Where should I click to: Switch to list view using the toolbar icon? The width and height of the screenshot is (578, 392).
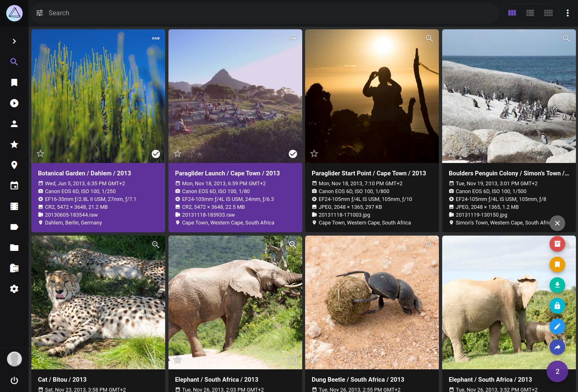tap(530, 13)
